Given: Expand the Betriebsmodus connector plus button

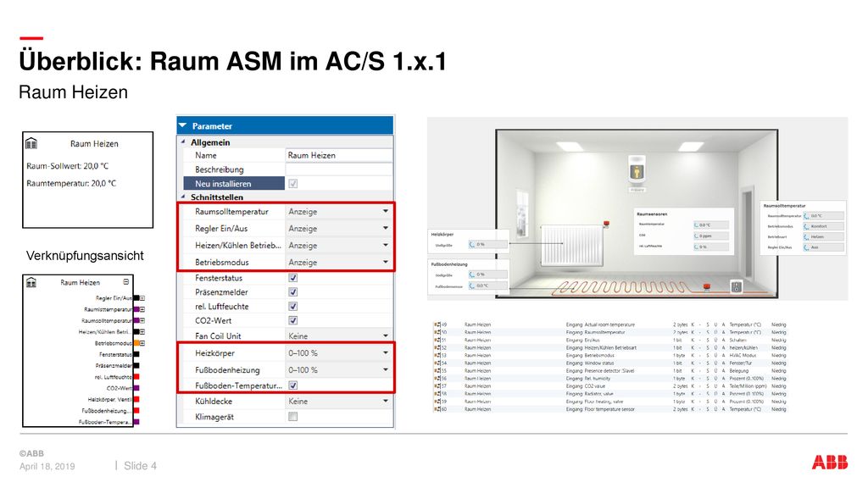Looking at the screenshot, I should [x=142, y=344].
